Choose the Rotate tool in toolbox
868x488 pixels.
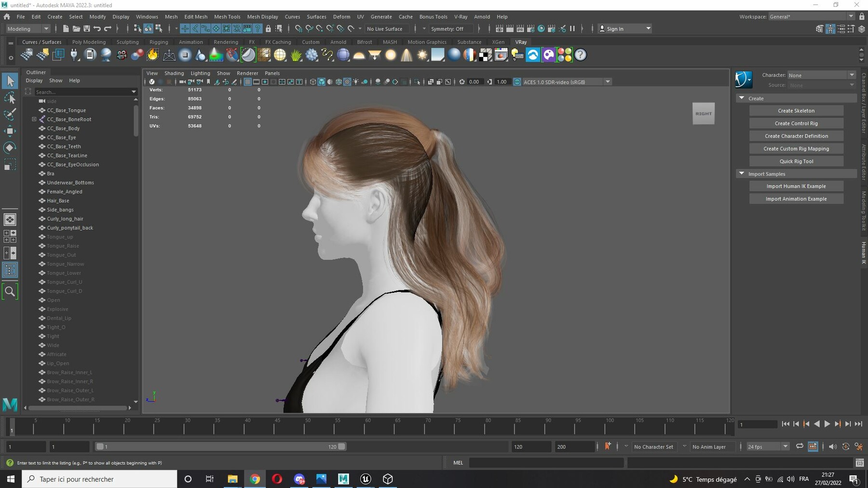(10, 147)
